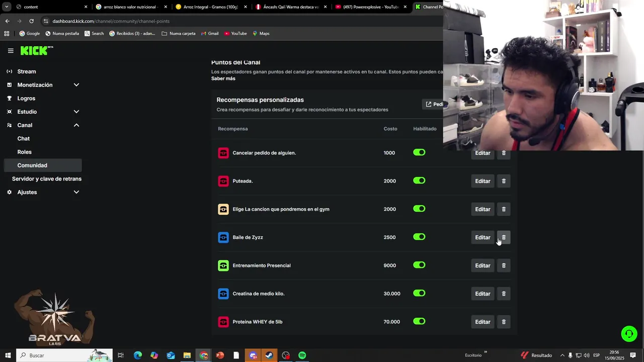Disable the Puteada reward toggle
644x362 pixels.
419,180
